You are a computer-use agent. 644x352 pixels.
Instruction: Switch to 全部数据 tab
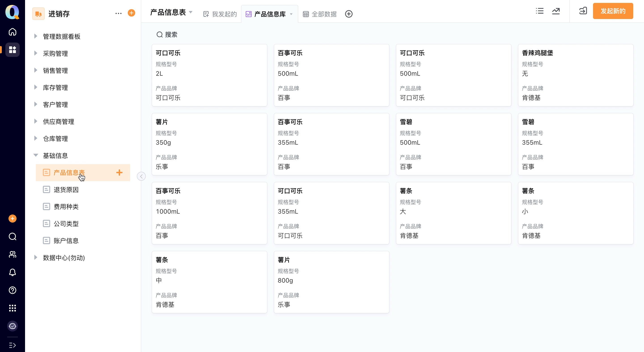(320, 14)
